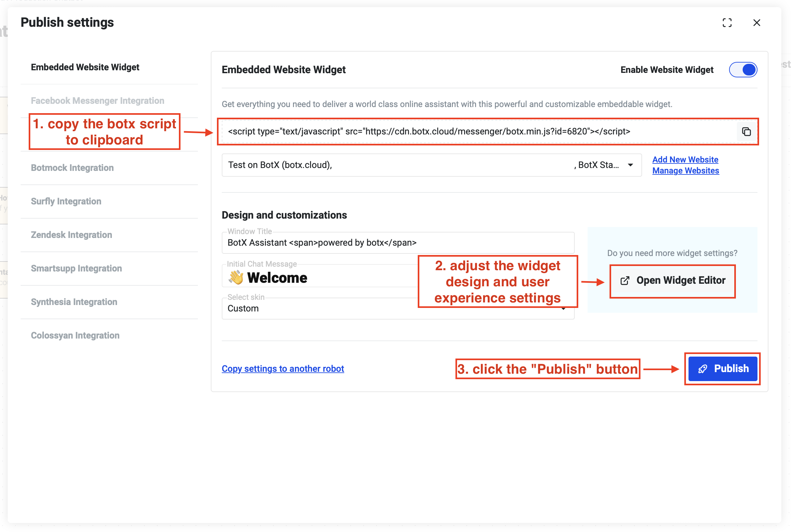Select the Surfly Integration section

66,201
